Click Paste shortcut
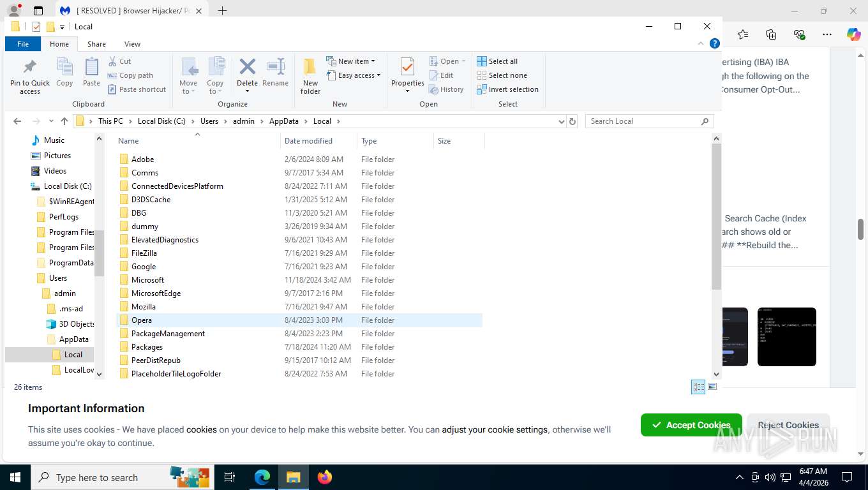 pos(137,89)
